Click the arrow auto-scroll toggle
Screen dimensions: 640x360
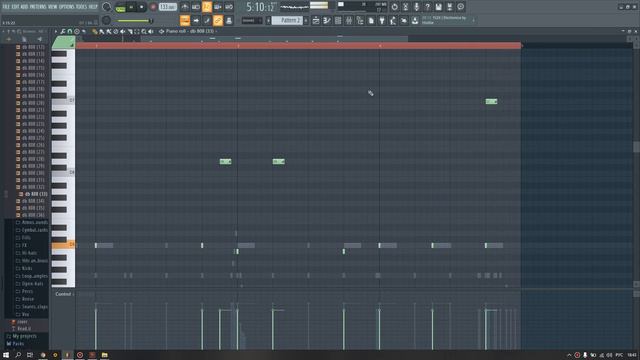click(x=196, y=20)
